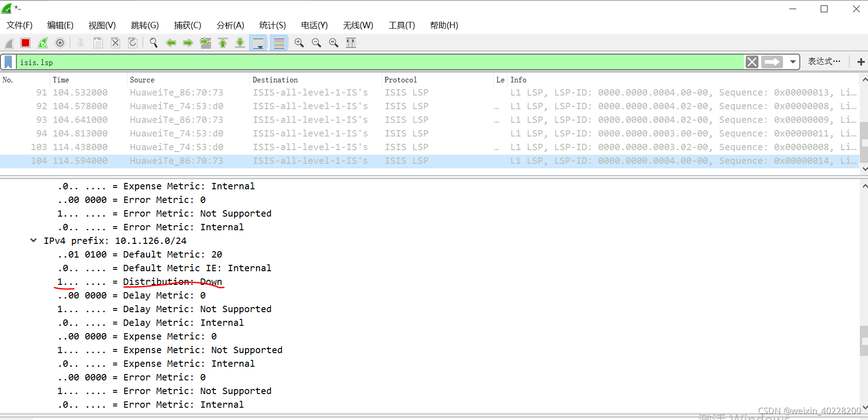This screenshot has width=868, height=420.
Task: Apply the display filter arrow button
Action: click(772, 62)
